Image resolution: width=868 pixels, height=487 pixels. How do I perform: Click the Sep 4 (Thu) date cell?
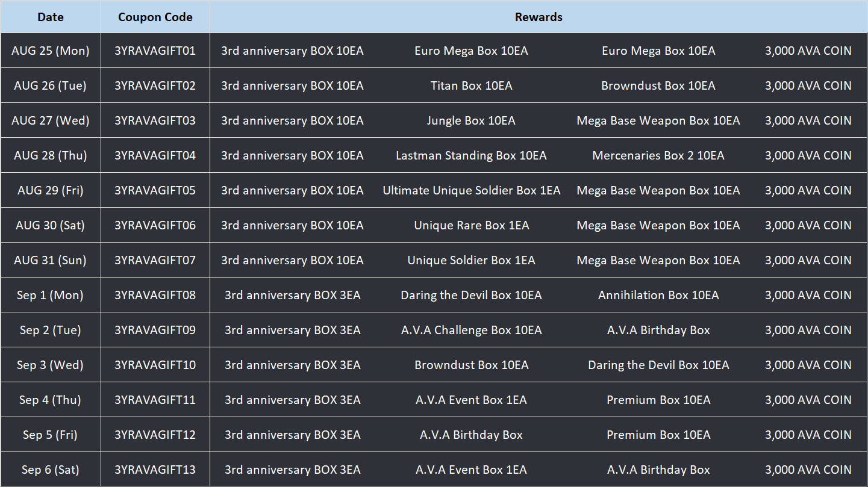point(51,400)
